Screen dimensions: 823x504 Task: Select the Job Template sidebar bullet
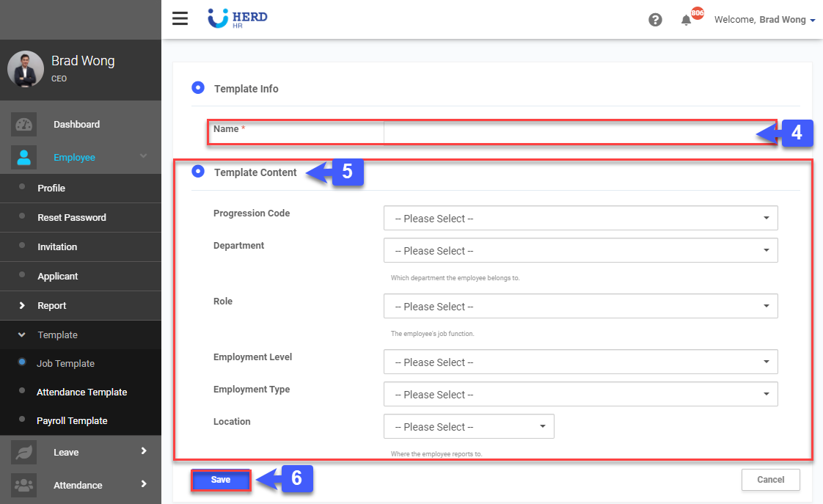(x=22, y=362)
